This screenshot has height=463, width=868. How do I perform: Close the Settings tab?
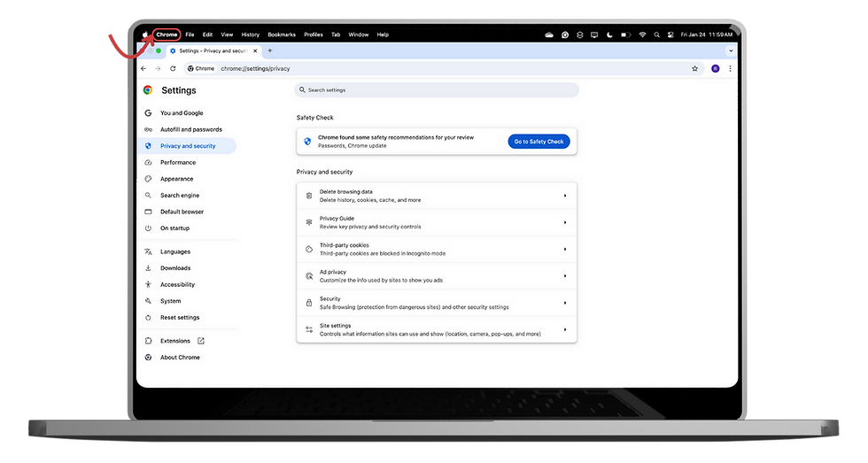255,50
